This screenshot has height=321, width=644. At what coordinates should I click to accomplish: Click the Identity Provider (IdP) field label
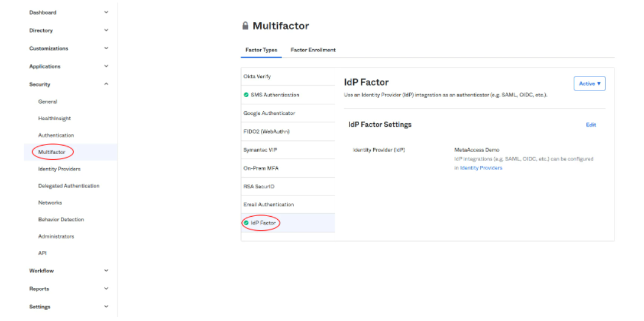click(x=379, y=150)
